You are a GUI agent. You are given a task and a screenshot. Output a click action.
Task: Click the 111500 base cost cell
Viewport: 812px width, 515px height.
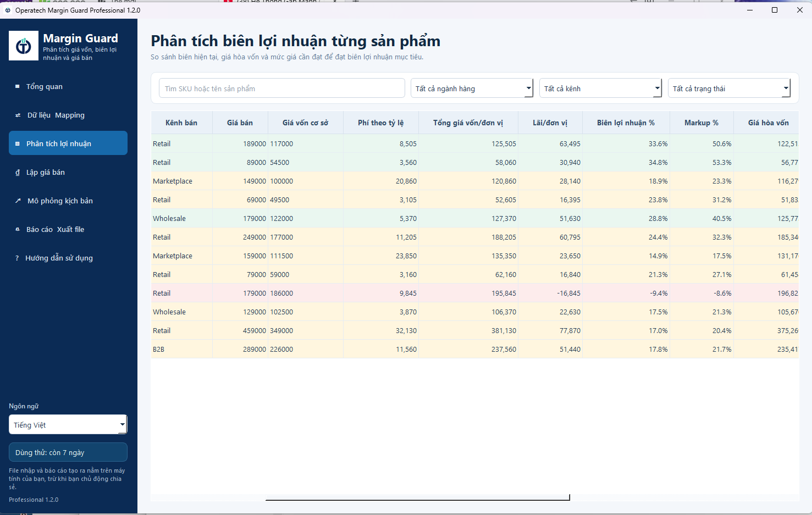pos(306,256)
